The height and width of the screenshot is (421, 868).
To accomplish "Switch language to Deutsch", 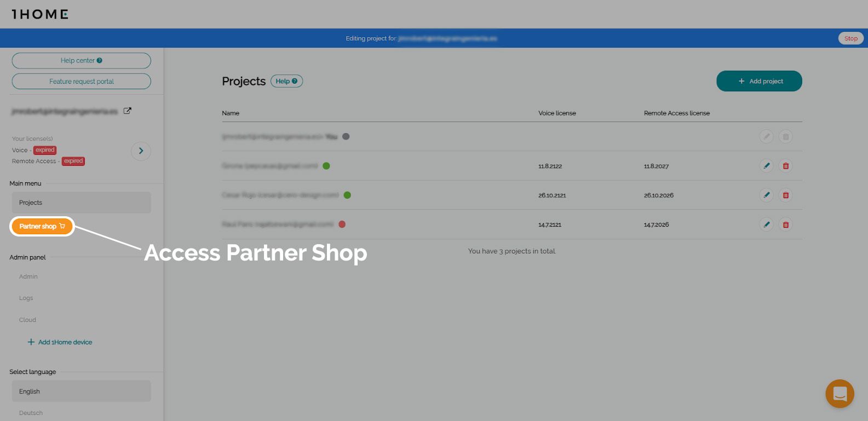I will [31, 413].
